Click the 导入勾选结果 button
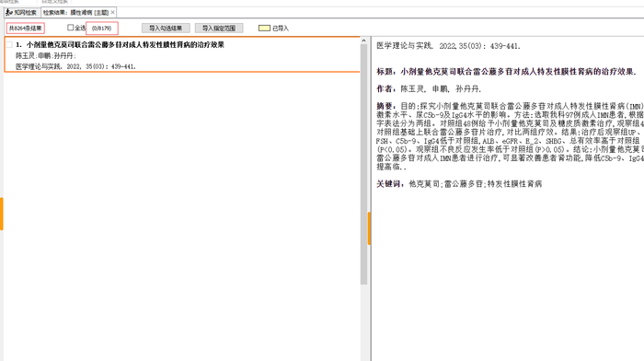 coord(166,28)
